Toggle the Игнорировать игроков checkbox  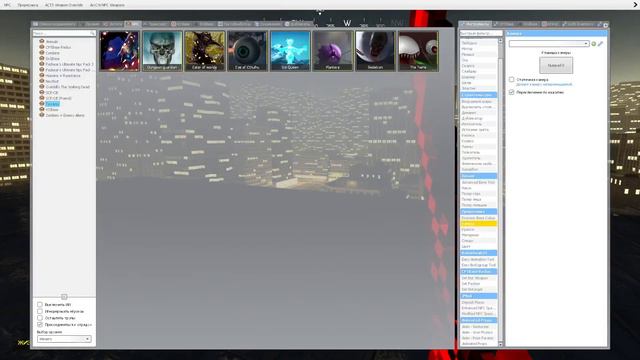coord(40,311)
